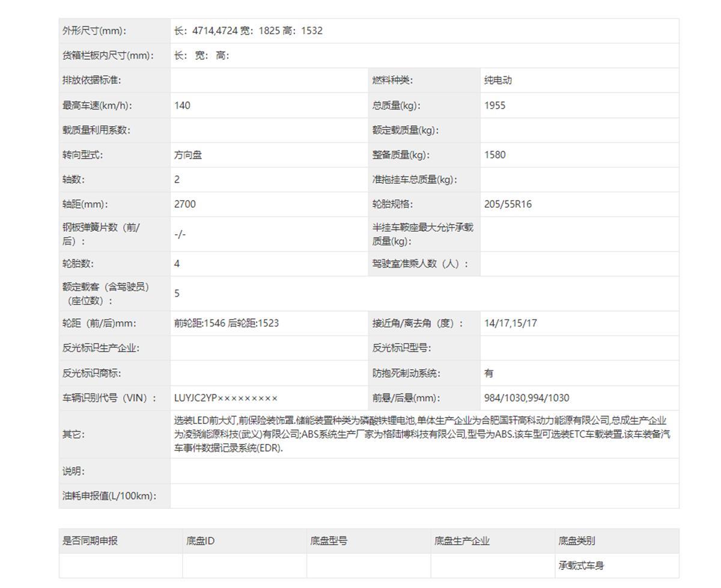The image size is (721, 588).
Task: Select the wheelbase value 2700
Action: 185,204
